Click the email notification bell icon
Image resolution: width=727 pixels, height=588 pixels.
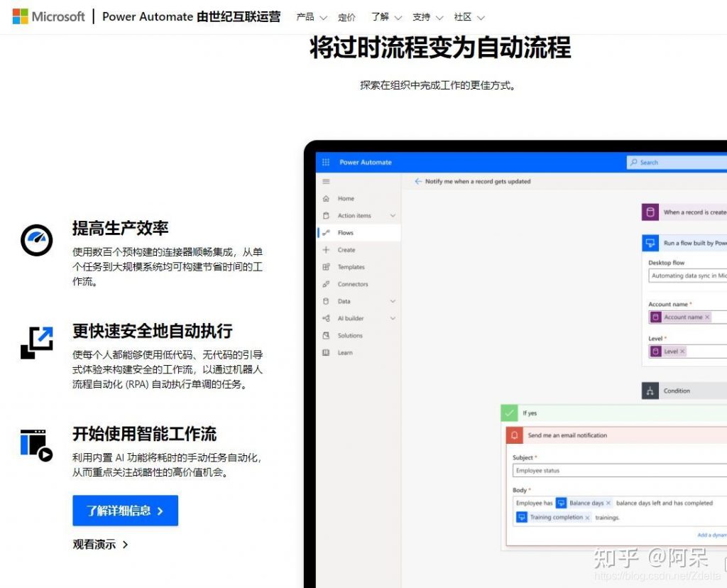(x=513, y=435)
